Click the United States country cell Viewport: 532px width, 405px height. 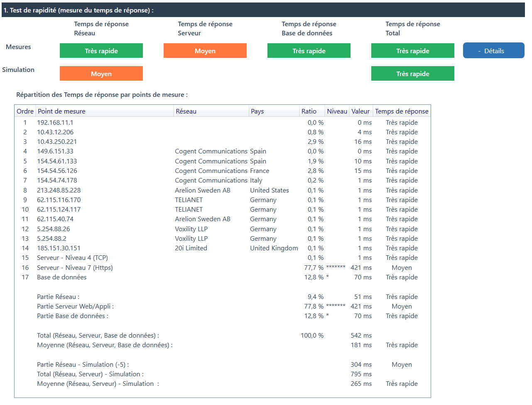[x=270, y=190]
